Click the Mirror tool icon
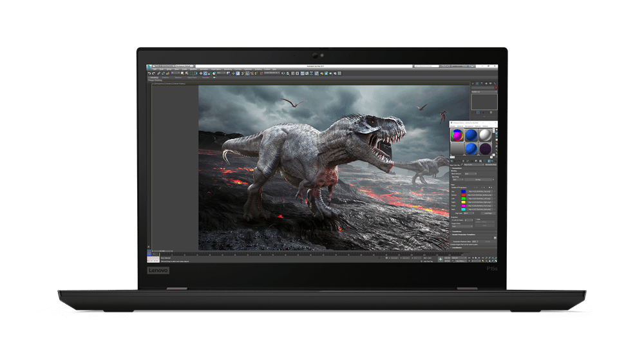 283,73
